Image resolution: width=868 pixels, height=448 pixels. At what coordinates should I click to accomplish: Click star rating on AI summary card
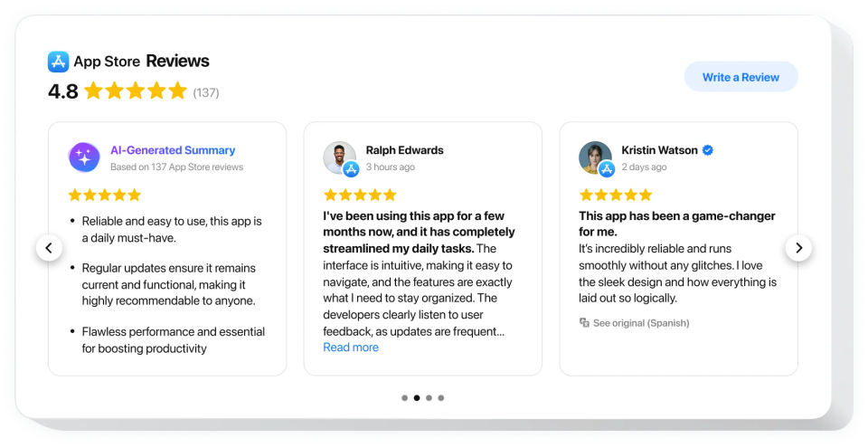[105, 195]
